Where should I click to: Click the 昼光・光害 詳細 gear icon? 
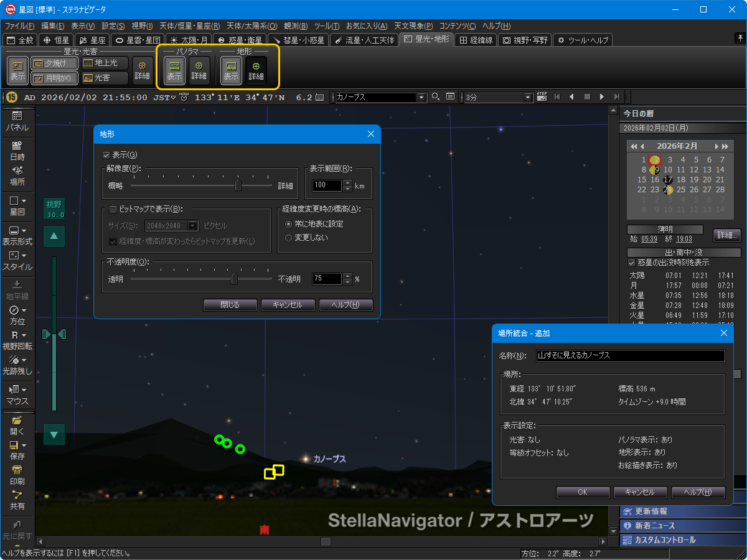point(142,72)
